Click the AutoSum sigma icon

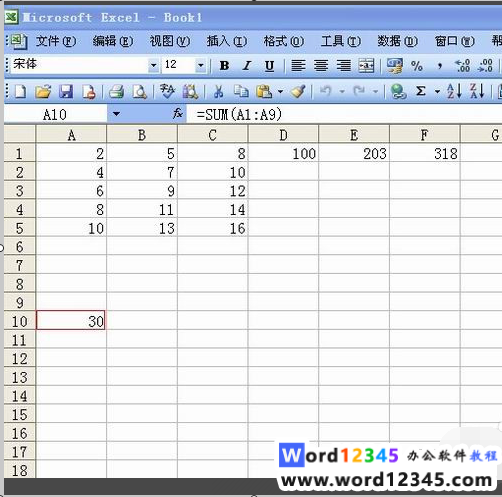click(x=421, y=91)
